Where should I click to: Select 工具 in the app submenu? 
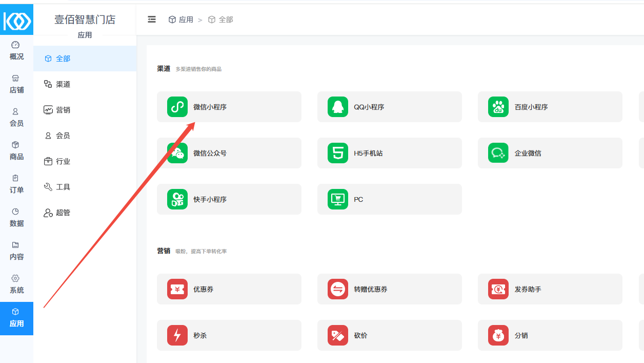click(85, 187)
